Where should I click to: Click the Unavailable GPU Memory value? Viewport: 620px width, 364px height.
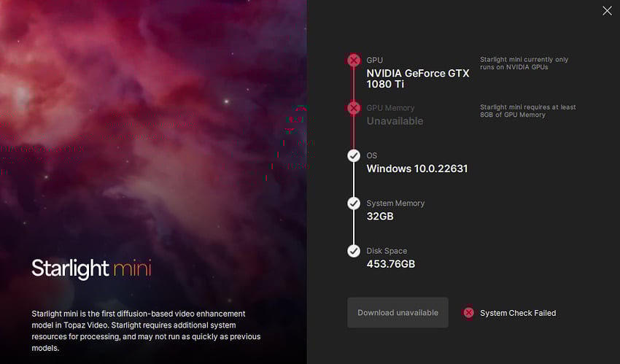[395, 121]
